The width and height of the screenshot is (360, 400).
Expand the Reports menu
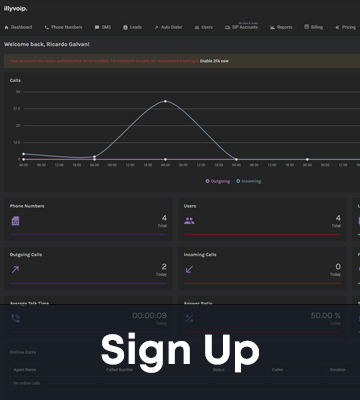(x=281, y=27)
